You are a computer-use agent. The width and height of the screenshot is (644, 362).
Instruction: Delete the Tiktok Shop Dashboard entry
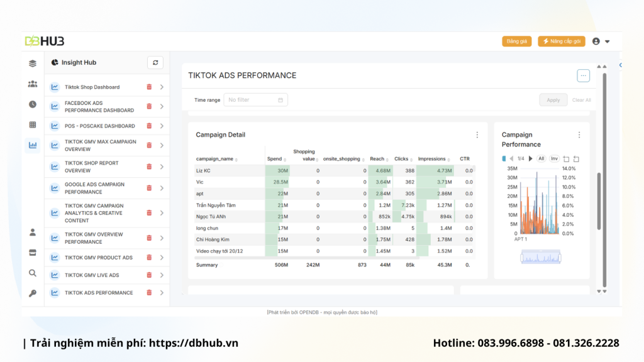point(149,87)
